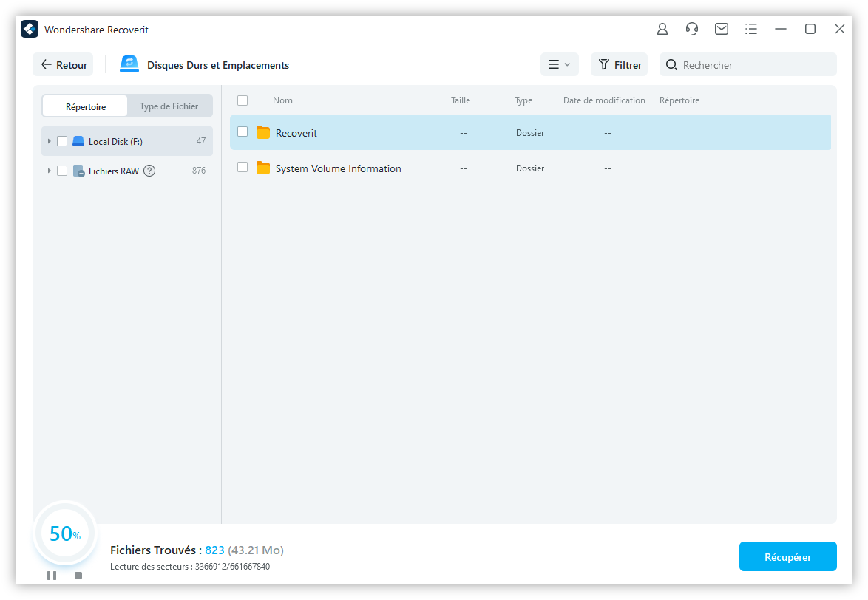The width and height of the screenshot is (868, 600).
Task: Expand the Local Disk (F:) tree node
Action: (49, 141)
